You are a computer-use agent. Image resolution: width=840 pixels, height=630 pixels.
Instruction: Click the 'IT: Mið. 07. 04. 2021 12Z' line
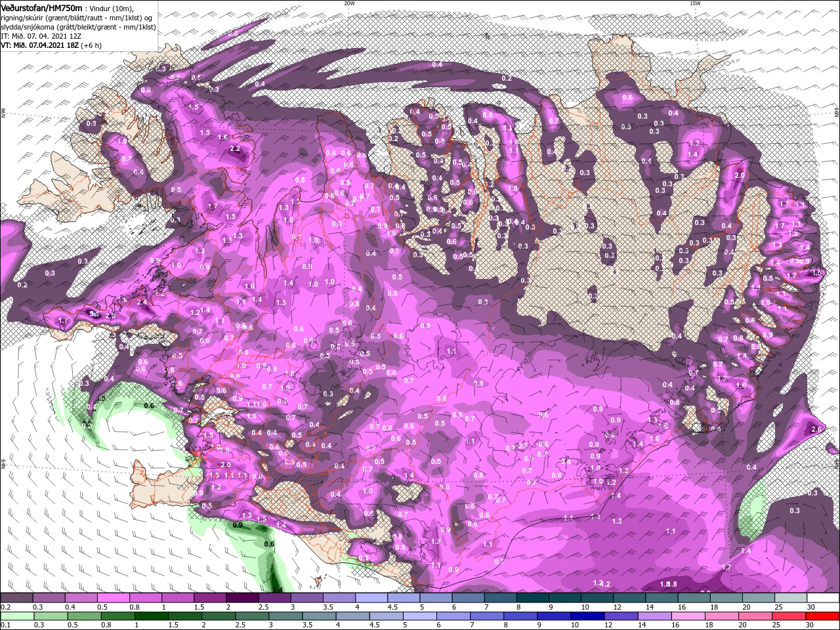(41, 36)
